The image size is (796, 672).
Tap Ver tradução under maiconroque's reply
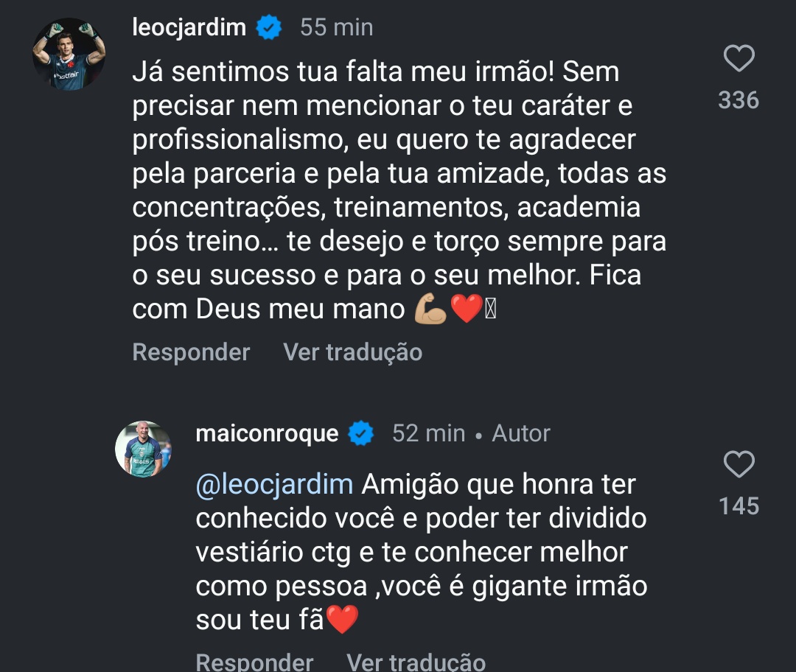point(416,661)
